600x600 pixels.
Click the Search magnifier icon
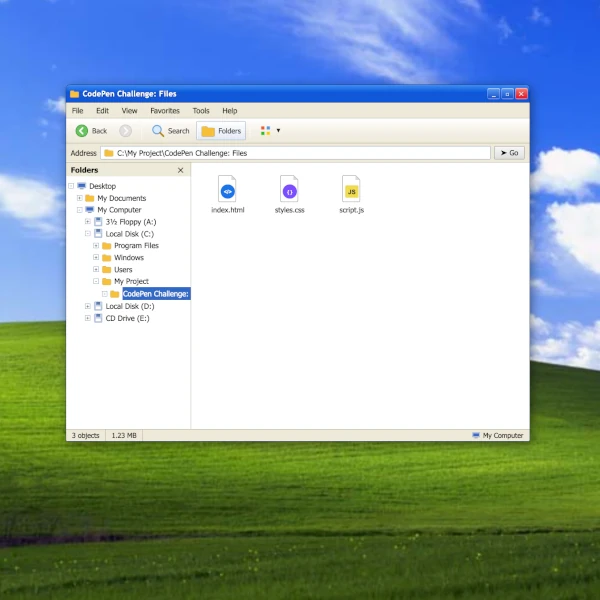pyautogui.click(x=158, y=131)
